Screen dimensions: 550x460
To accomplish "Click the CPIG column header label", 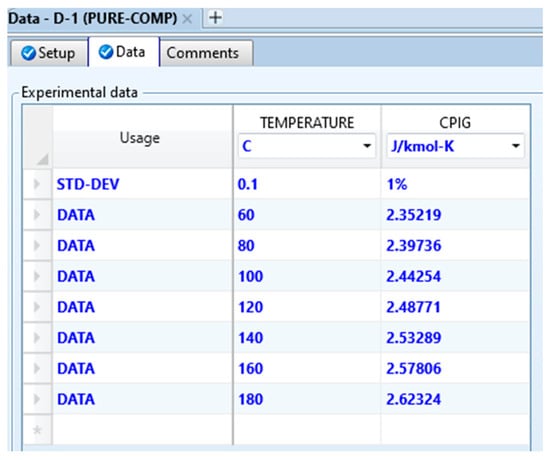I will click(455, 122).
